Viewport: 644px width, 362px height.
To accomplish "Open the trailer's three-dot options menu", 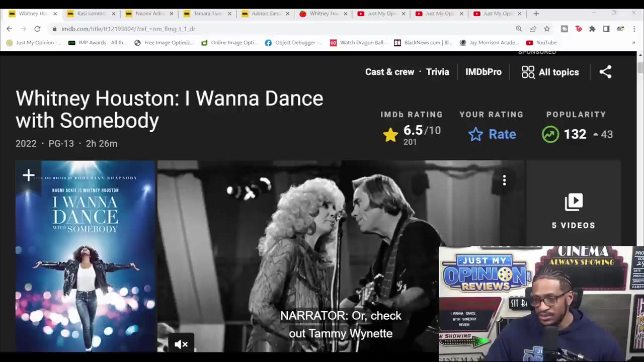I will [x=504, y=180].
